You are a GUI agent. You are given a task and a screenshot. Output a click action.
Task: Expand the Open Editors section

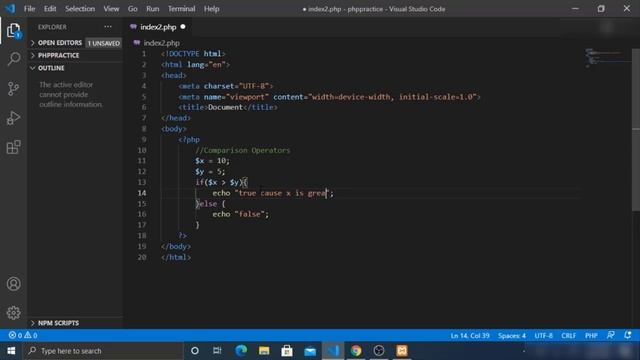(x=76, y=43)
